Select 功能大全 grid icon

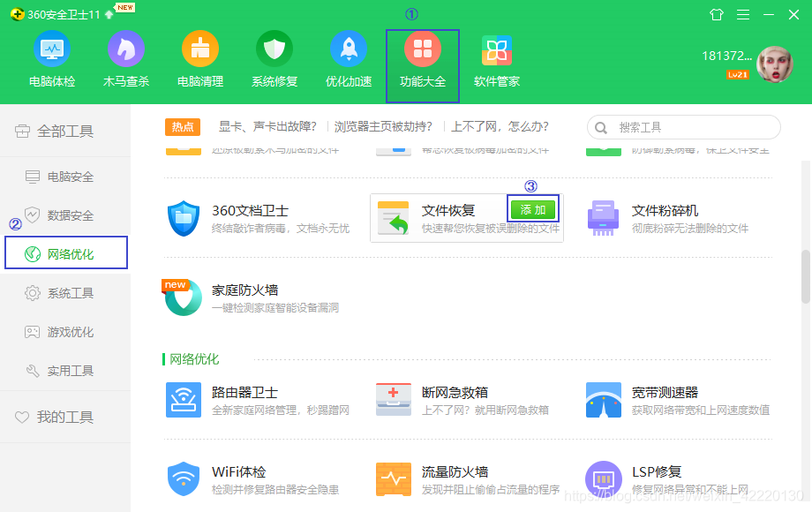(x=423, y=49)
